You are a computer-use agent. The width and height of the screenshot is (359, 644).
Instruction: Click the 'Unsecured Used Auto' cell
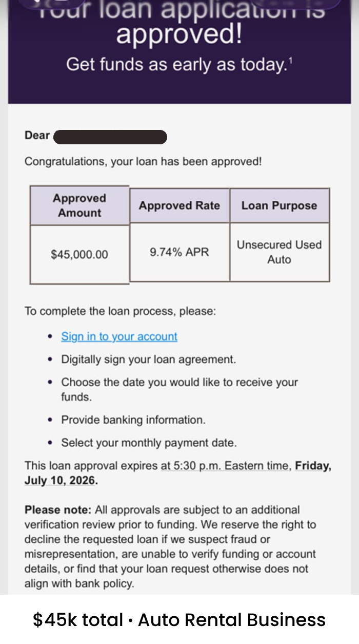[x=280, y=252]
